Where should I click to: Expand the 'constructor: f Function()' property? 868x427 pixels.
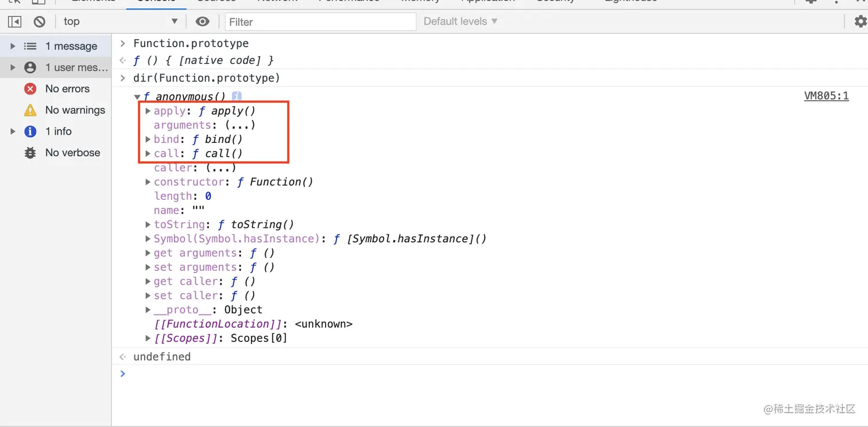(148, 182)
